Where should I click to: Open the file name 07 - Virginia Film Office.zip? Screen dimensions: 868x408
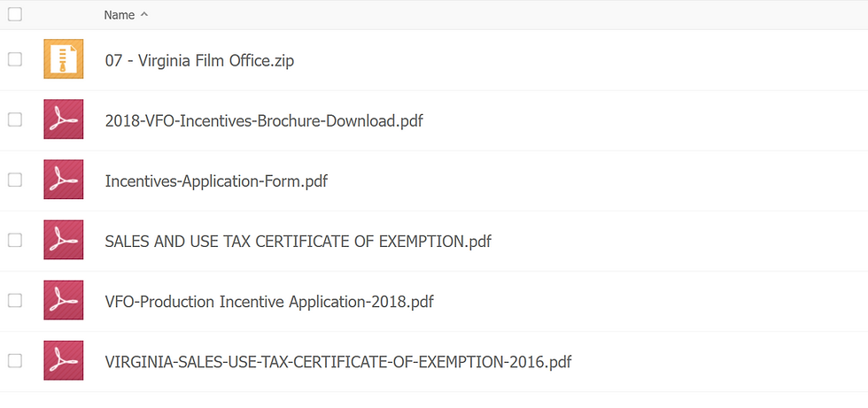[x=199, y=60]
